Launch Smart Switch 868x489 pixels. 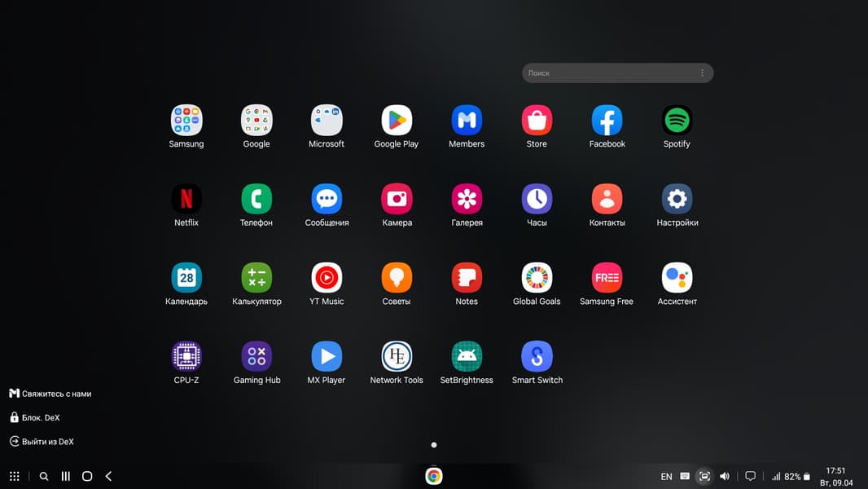(537, 356)
